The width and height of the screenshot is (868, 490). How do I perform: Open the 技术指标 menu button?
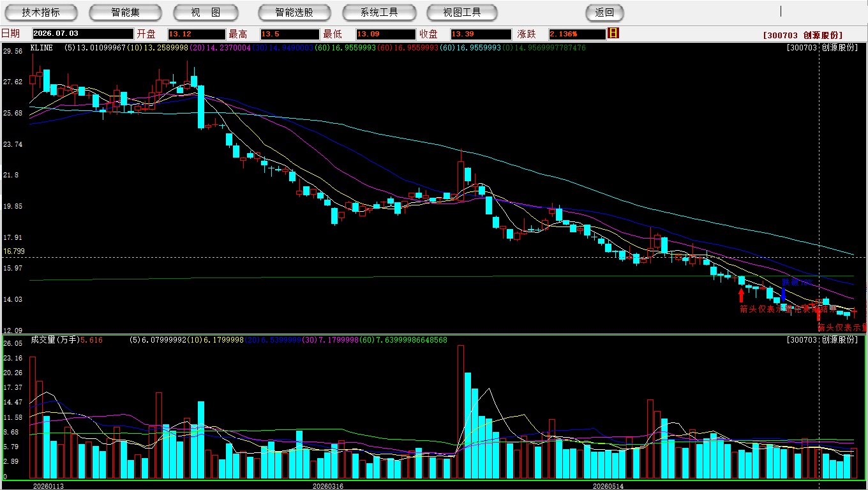point(41,12)
